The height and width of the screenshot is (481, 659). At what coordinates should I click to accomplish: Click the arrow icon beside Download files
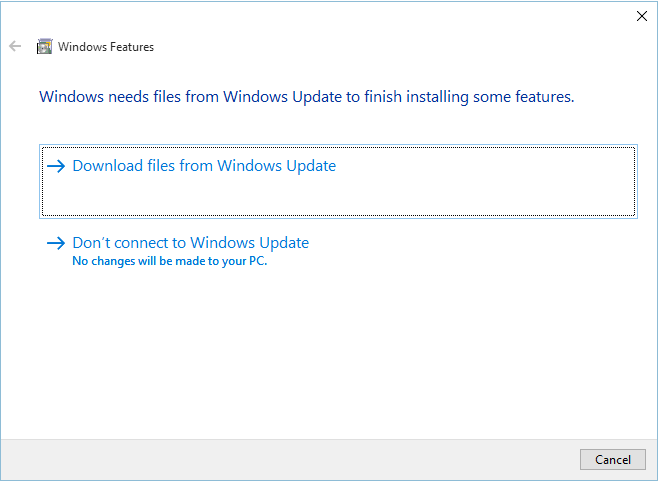pyautogui.click(x=56, y=166)
